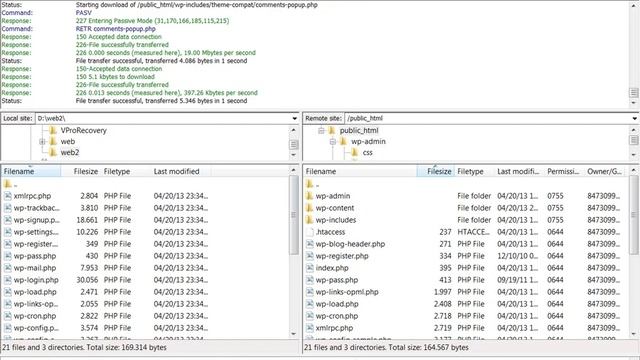Select wp-pass.php in remote file list

[337, 280]
